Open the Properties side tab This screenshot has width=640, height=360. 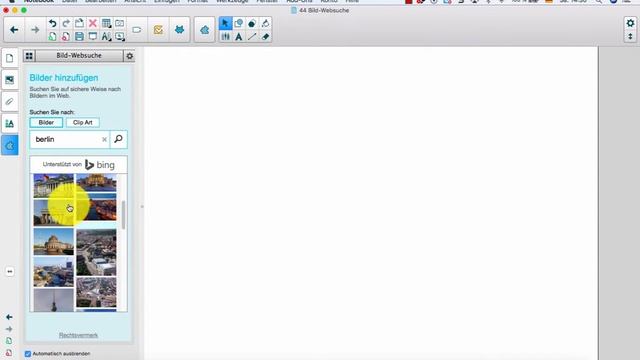click(x=10, y=124)
